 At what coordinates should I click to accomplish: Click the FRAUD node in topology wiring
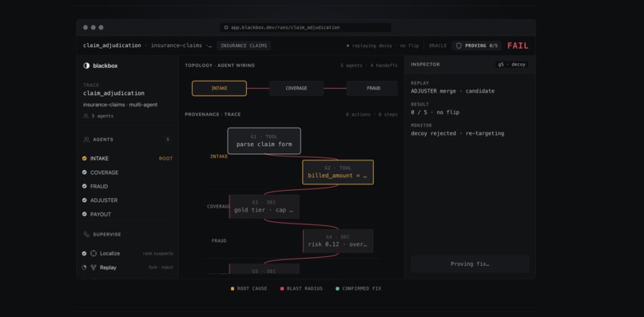372,89
